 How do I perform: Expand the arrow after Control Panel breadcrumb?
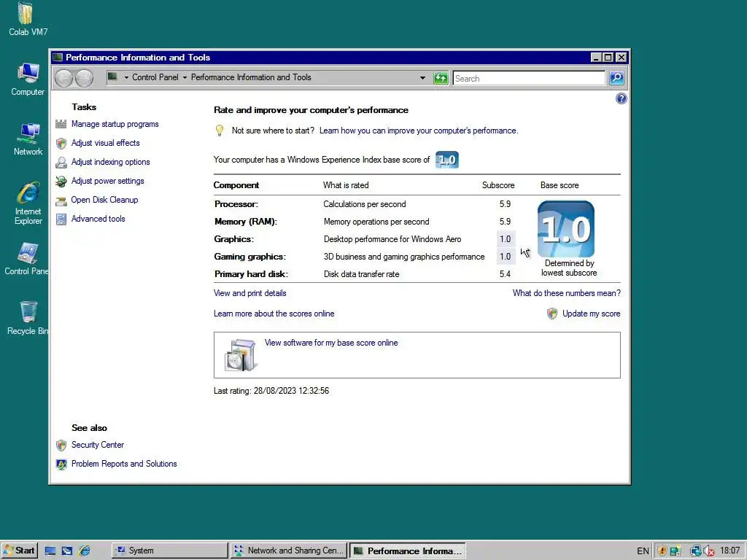(185, 77)
